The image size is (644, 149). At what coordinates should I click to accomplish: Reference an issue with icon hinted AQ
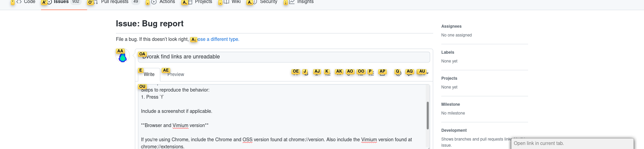point(409,74)
